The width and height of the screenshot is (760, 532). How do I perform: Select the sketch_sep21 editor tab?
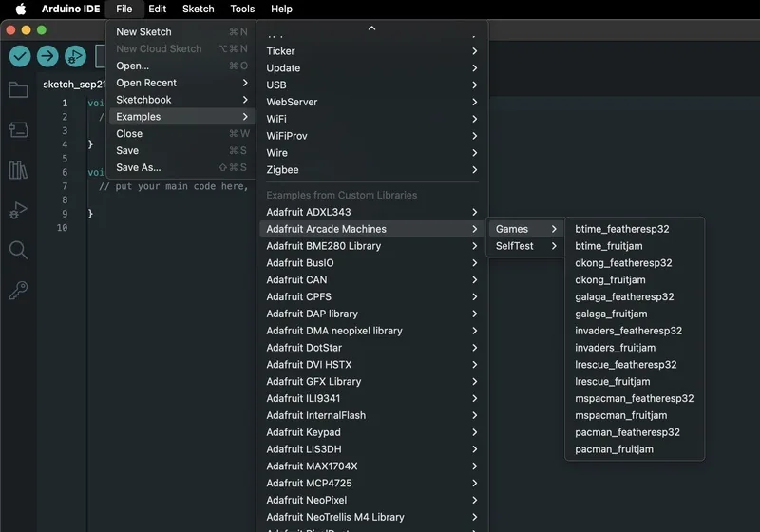[72, 85]
